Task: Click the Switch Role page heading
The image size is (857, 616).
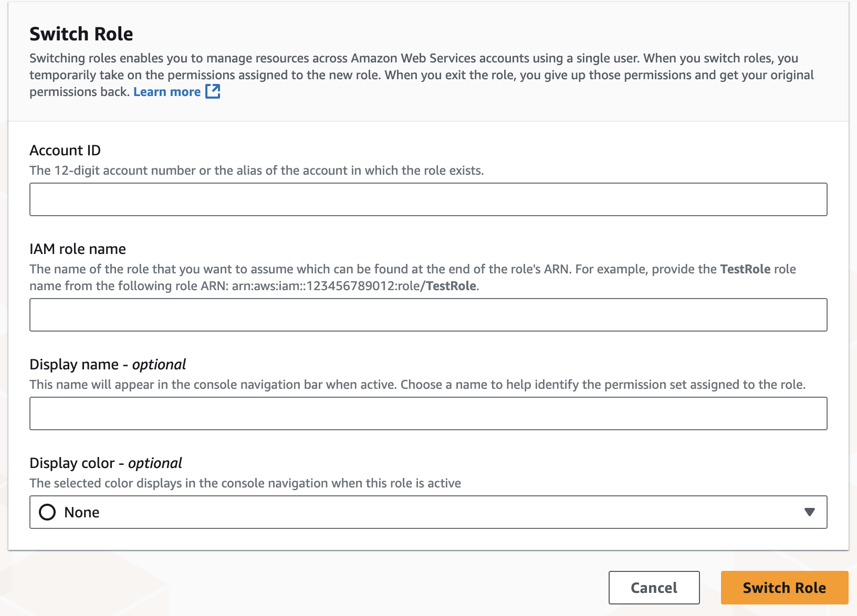Action: (81, 34)
